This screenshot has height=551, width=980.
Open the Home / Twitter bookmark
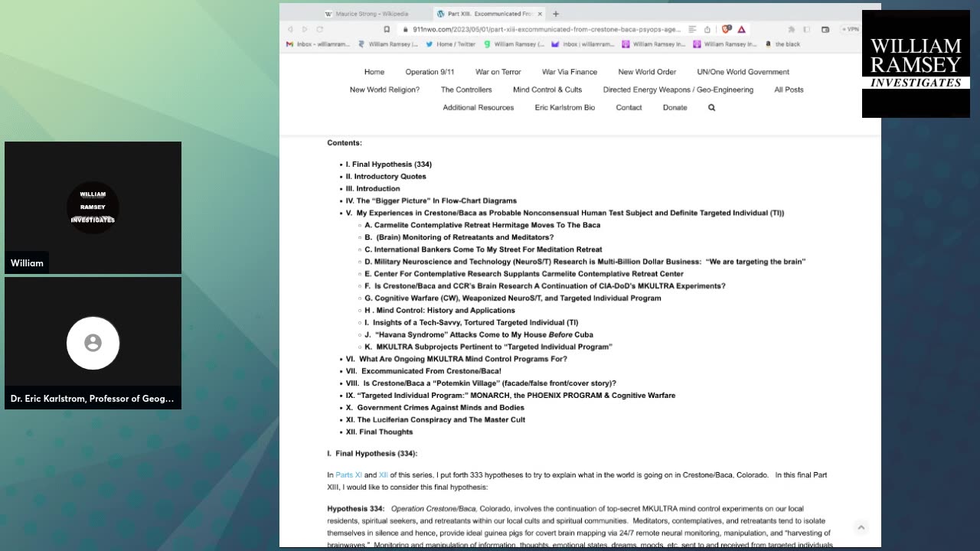point(451,44)
